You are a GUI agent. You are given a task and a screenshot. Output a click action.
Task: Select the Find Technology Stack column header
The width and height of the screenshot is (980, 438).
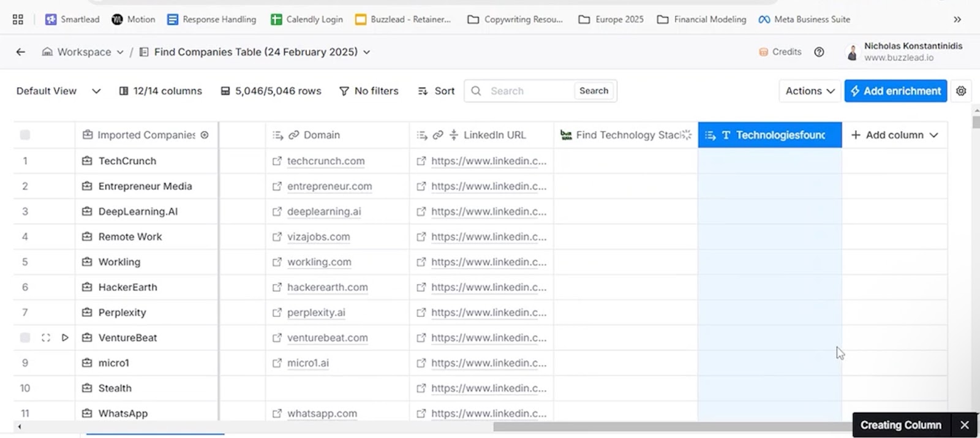(x=626, y=135)
